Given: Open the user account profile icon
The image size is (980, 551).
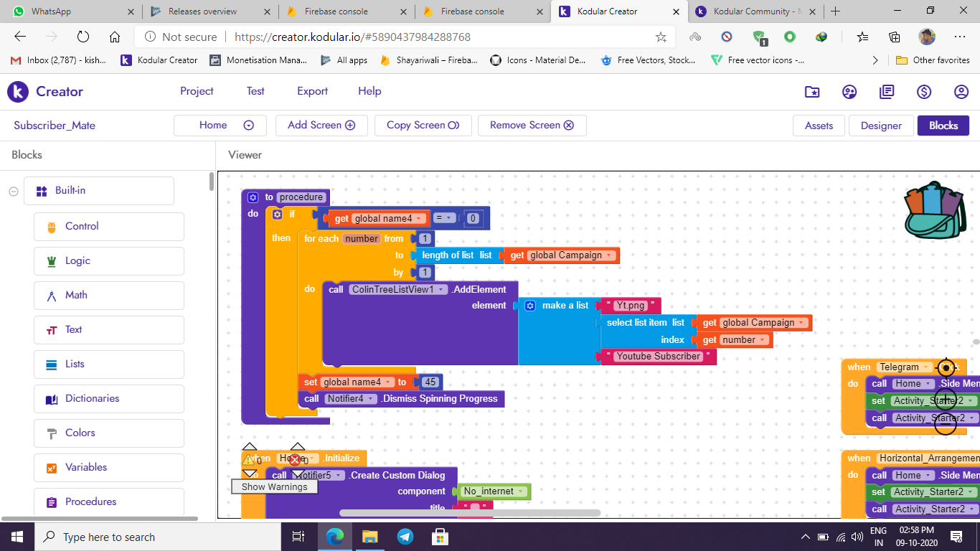Looking at the screenshot, I should (961, 92).
